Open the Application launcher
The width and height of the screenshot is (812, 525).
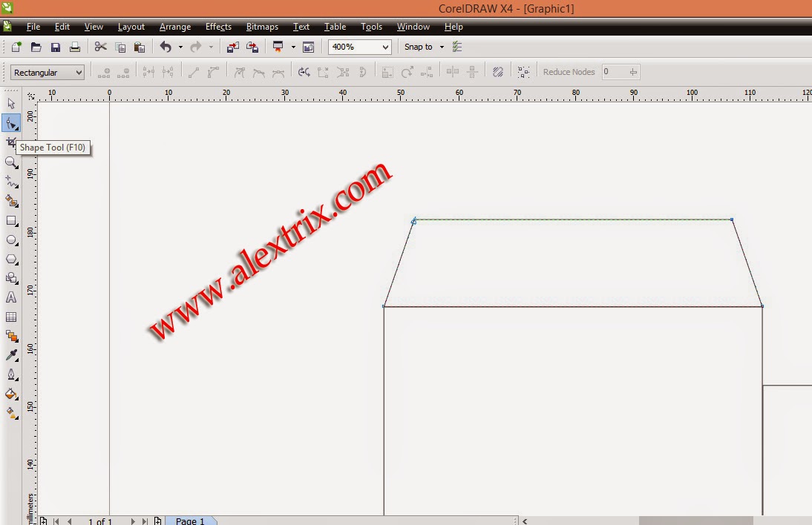278,47
